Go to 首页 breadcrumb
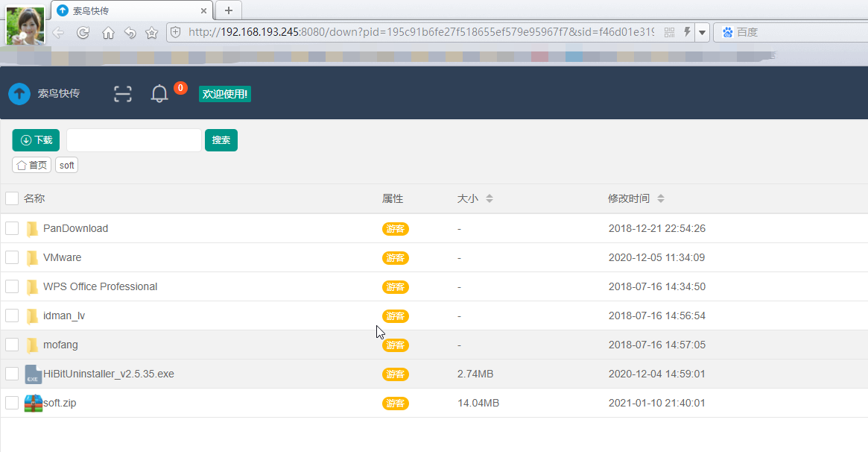Viewport: 868px width, 452px height. [32, 165]
